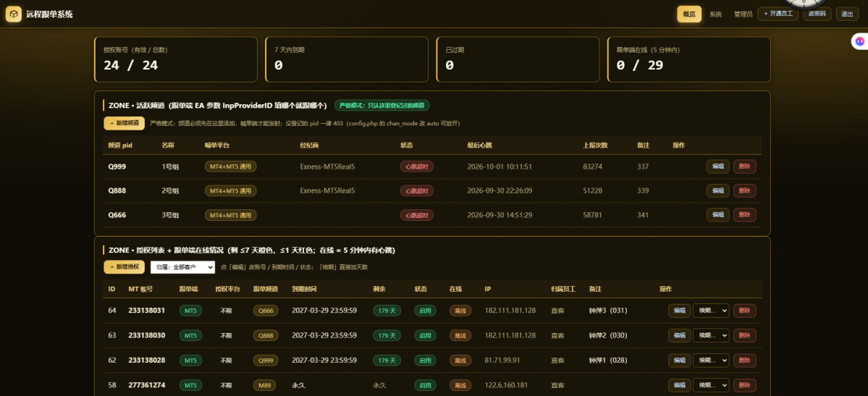
Task: Edit channel Q666 with 编辑
Action: pos(718,214)
